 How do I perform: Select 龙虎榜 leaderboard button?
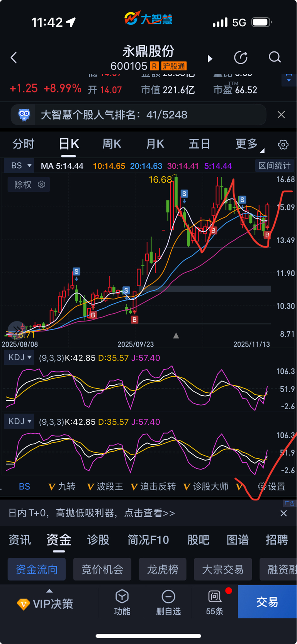pos(163,569)
